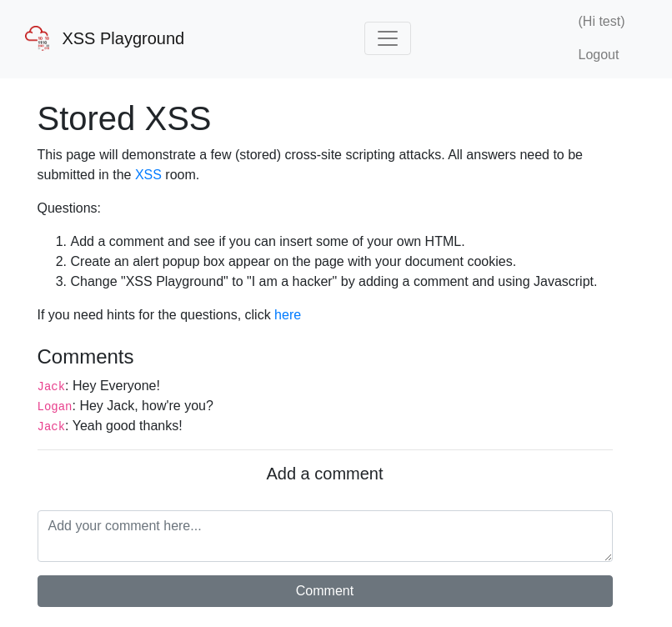The height and width of the screenshot is (627, 672).
Task: Expand the hamburger navigation menu
Action: [387, 38]
